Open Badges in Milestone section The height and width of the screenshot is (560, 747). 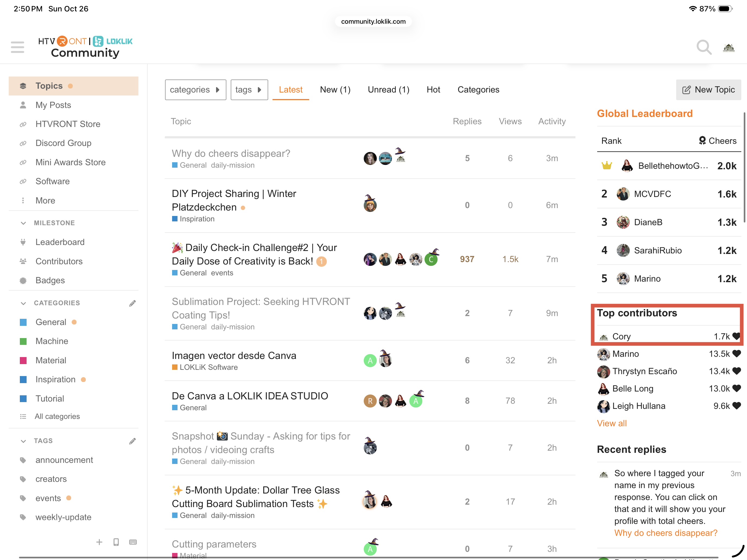coord(50,280)
